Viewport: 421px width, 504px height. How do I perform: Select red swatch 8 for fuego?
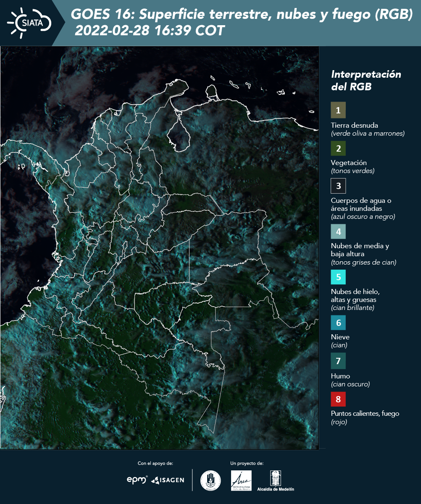[338, 399]
